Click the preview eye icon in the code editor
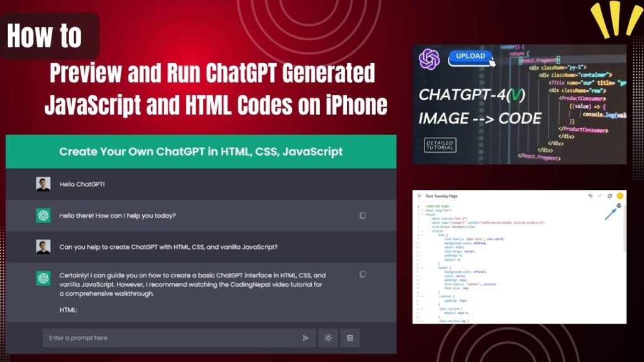The image size is (644, 362). 619,206
